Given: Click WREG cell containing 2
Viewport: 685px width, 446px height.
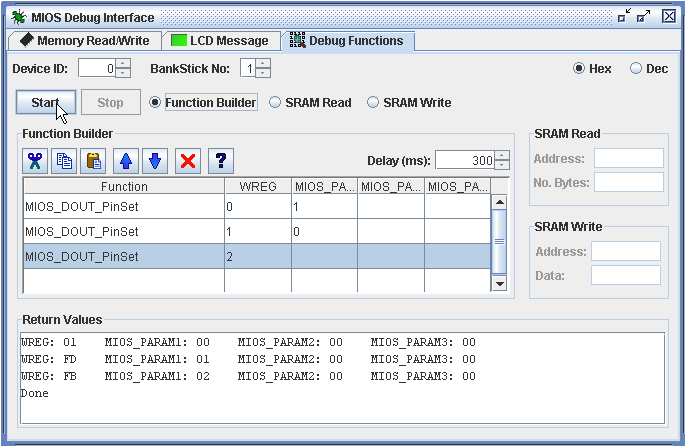Looking at the screenshot, I should point(258,256).
